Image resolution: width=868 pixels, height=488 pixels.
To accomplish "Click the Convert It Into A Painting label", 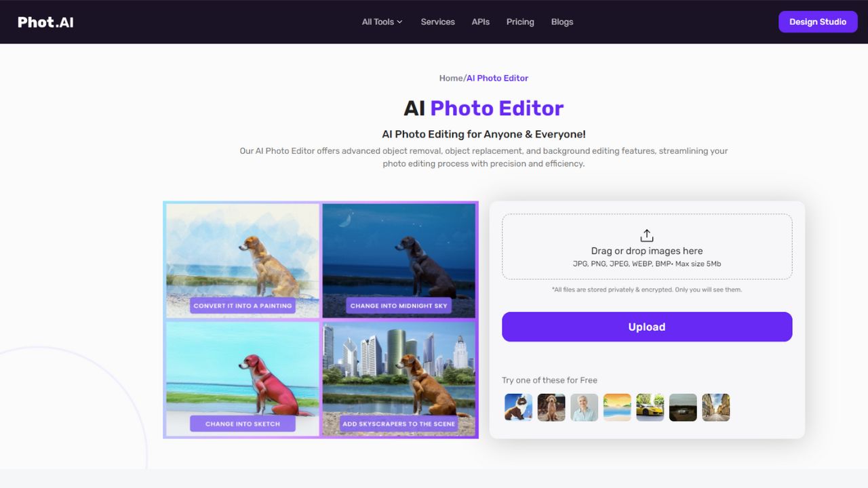I will point(243,306).
